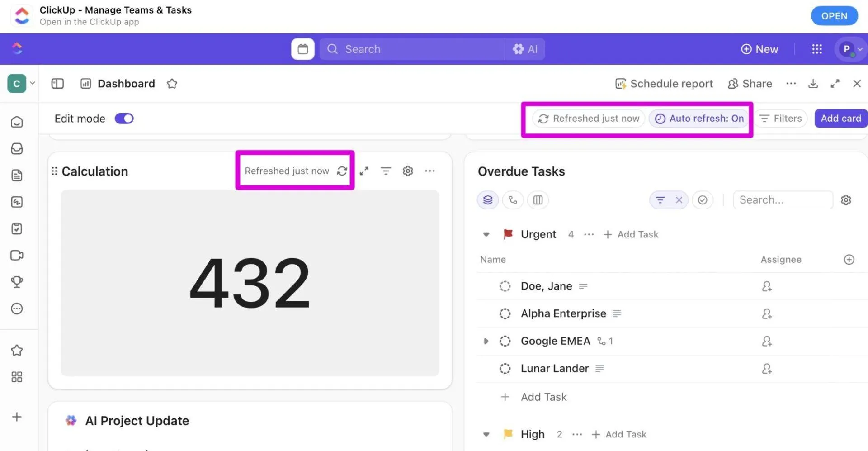Open clipboard checkmark icon in sidebar

coord(17,229)
